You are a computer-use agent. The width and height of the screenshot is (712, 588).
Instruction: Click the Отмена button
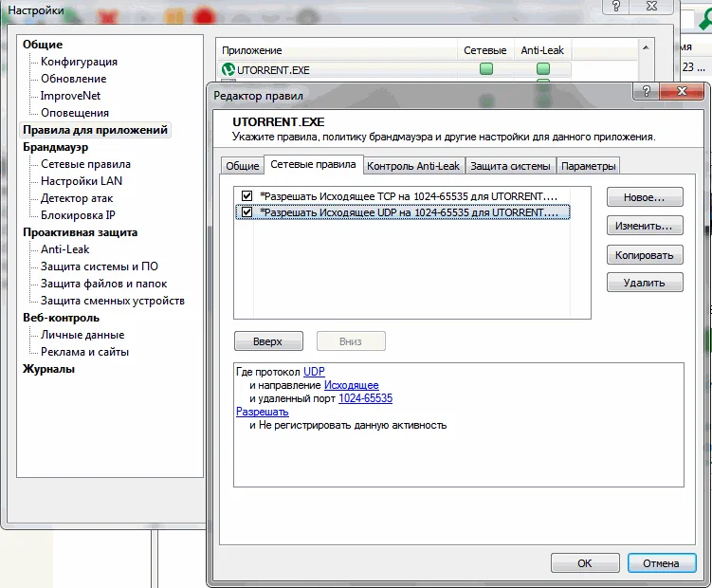coord(662,563)
